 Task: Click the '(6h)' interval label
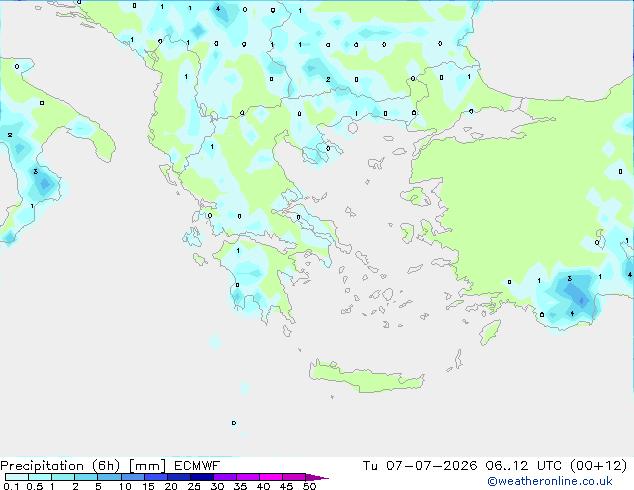106,466
